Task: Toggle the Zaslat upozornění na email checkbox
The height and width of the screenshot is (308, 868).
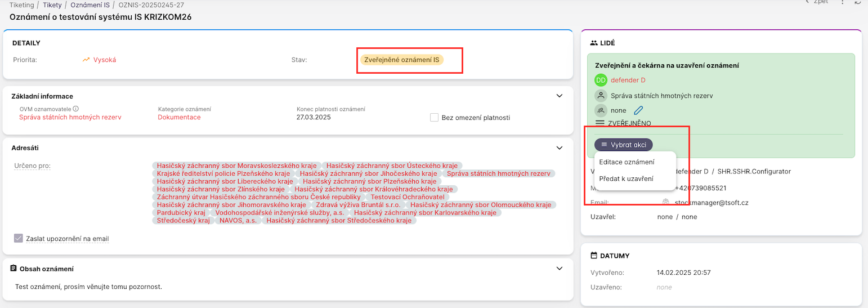Action: pos(19,238)
